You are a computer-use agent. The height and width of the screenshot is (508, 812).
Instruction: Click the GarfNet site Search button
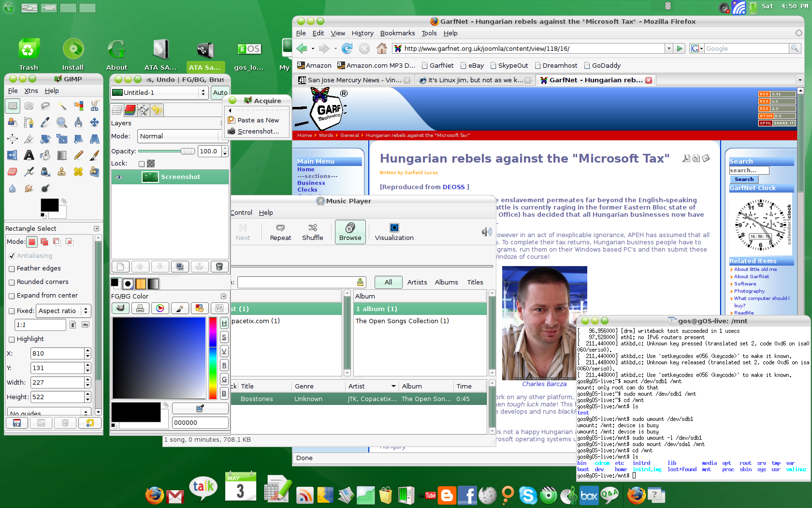(744, 179)
